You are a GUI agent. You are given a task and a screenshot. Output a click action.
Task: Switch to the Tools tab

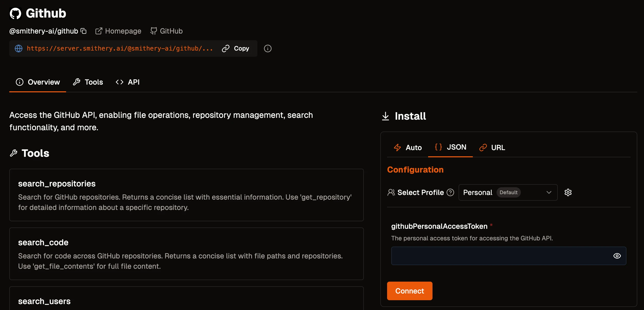coord(88,82)
